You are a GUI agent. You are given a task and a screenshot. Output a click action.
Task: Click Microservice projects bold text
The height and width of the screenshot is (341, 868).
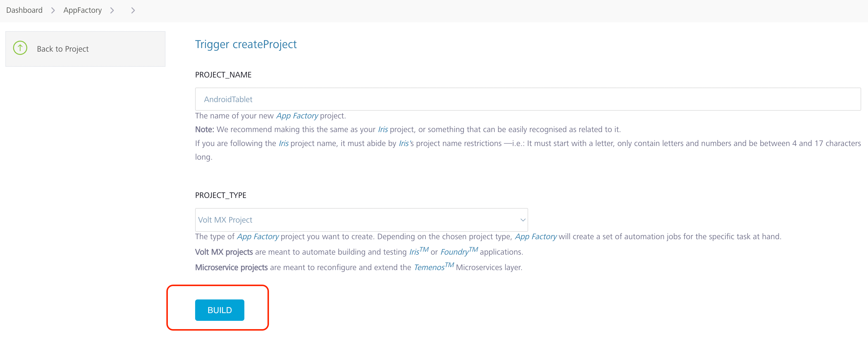click(x=231, y=267)
